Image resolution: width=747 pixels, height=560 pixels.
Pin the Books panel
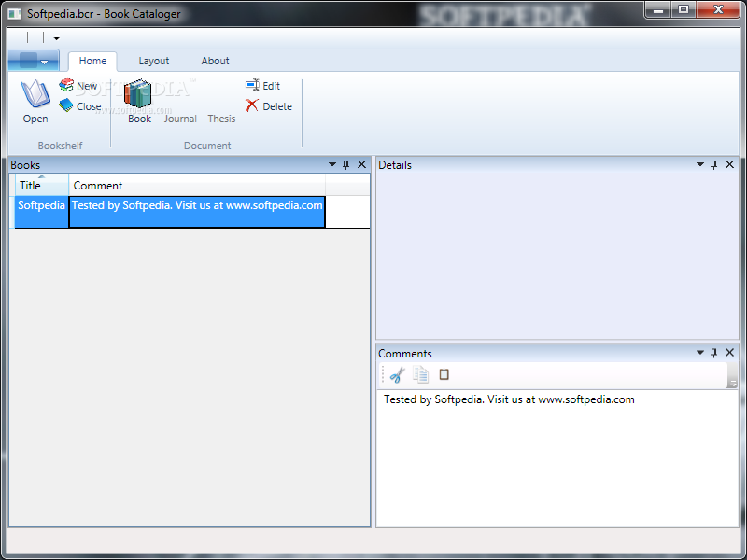[346, 165]
